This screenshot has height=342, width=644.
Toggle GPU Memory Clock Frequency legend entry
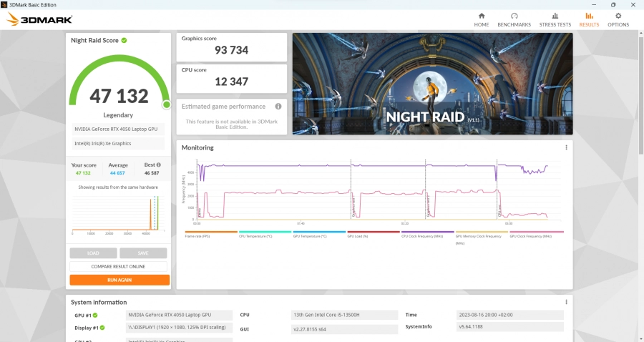coord(482,238)
